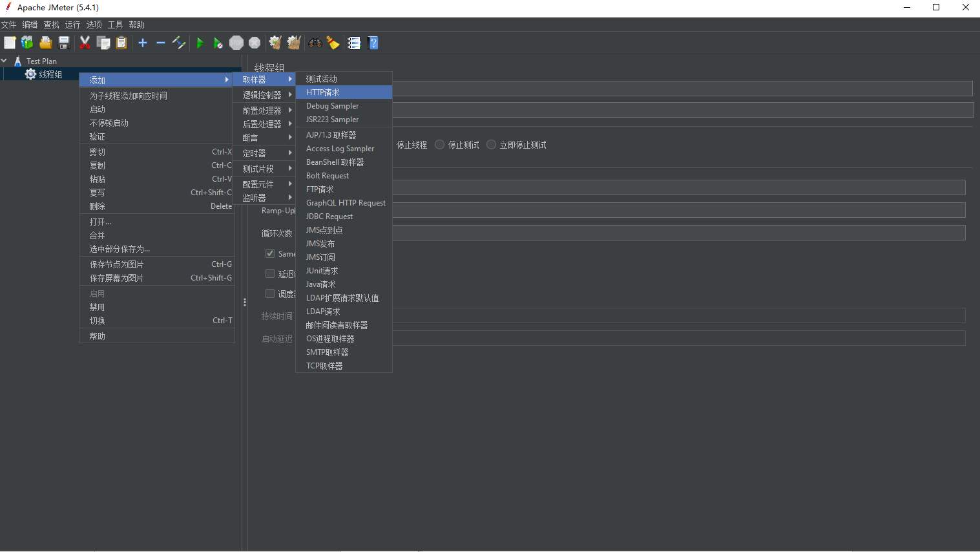Click the Shutdown round X icon
Screen dimensions: 980x552
click(x=255, y=43)
